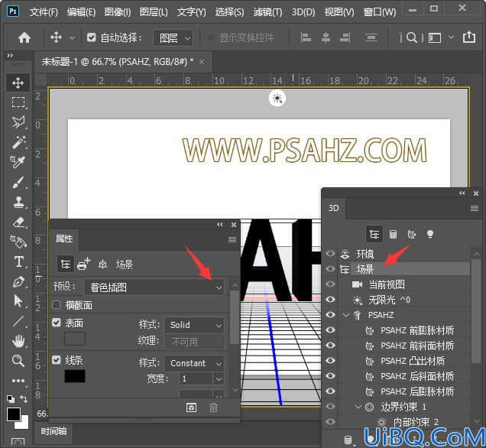This screenshot has width=486, height=448.
Task: Hide the 环境 environment item
Action: [x=330, y=253]
